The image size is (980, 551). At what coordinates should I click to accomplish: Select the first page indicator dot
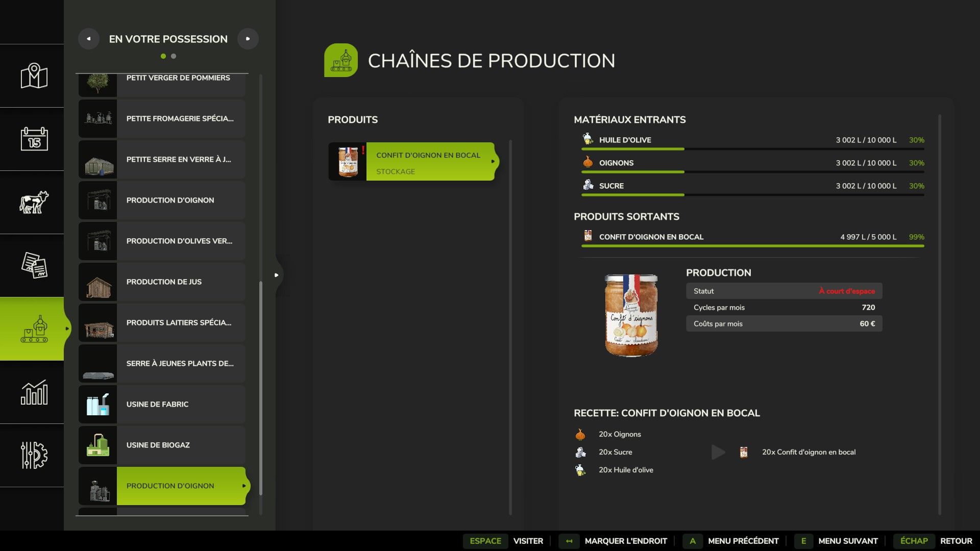click(163, 56)
